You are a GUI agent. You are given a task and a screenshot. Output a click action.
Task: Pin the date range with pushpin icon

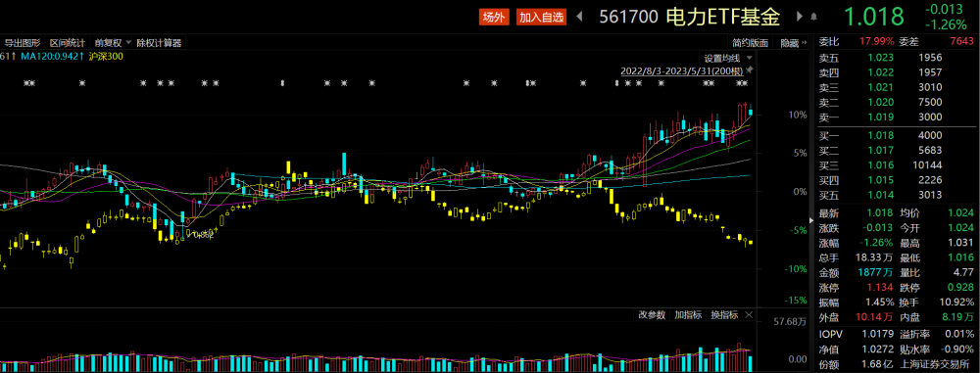[750, 70]
